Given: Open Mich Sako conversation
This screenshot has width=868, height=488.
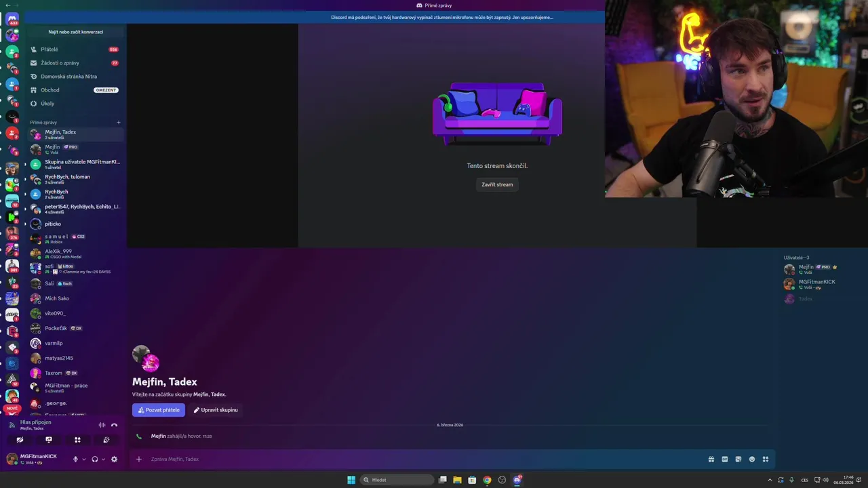Looking at the screenshot, I should click(75, 298).
